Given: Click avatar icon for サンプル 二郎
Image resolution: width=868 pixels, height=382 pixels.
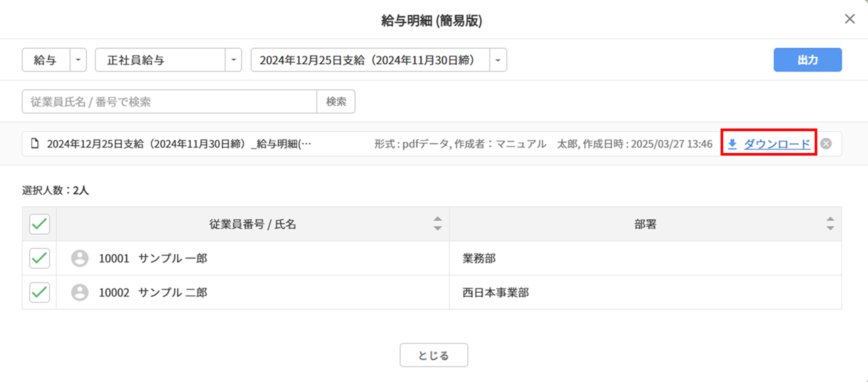Looking at the screenshot, I should tap(80, 292).
